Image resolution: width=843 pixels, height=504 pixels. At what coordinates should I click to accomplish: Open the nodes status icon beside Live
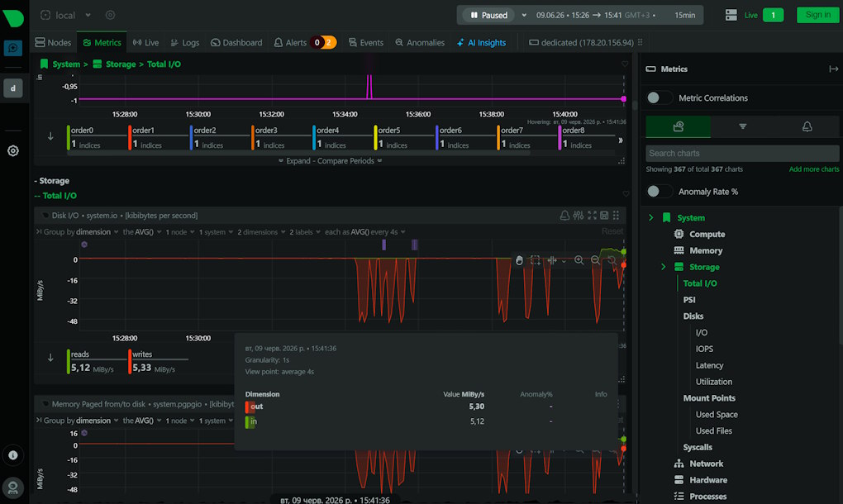pos(731,15)
